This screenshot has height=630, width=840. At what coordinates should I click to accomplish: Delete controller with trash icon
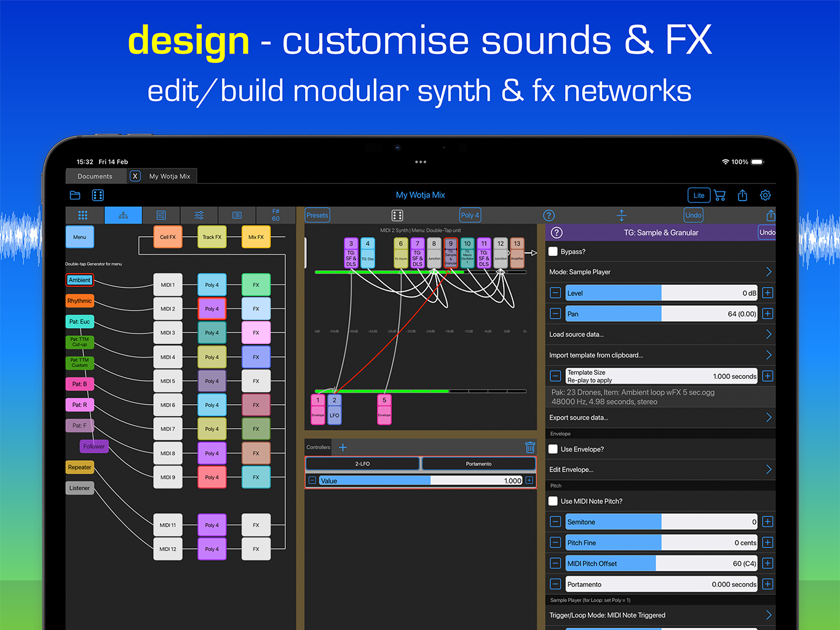tap(530, 447)
